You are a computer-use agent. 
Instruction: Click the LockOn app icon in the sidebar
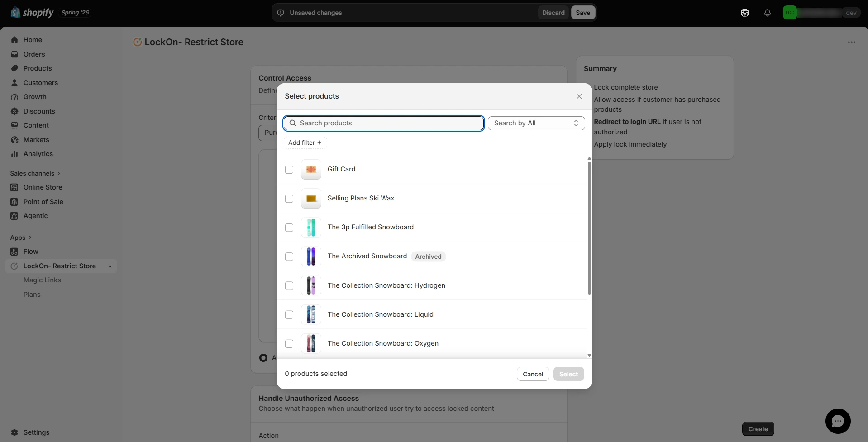(14, 266)
